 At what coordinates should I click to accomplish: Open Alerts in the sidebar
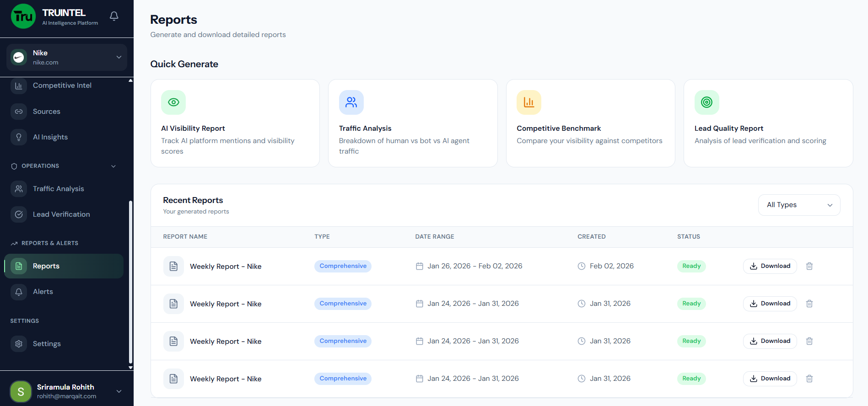click(x=43, y=292)
